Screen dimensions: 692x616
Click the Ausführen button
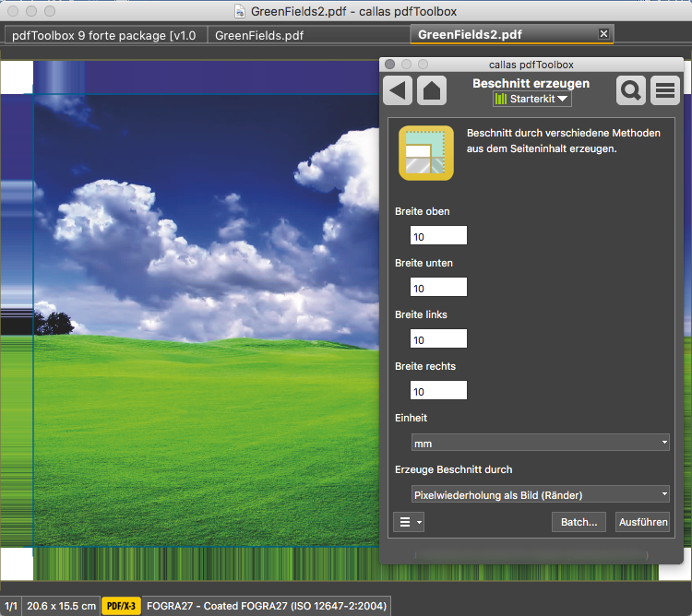click(642, 522)
